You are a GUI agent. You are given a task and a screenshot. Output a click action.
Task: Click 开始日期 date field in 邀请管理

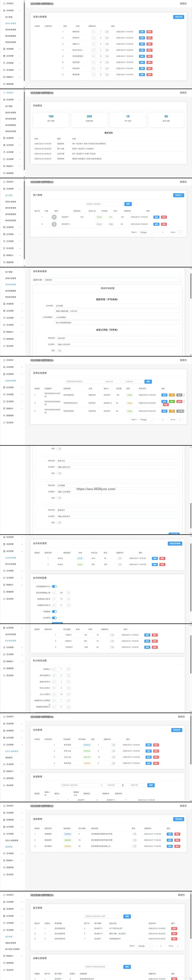tap(111, 785)
